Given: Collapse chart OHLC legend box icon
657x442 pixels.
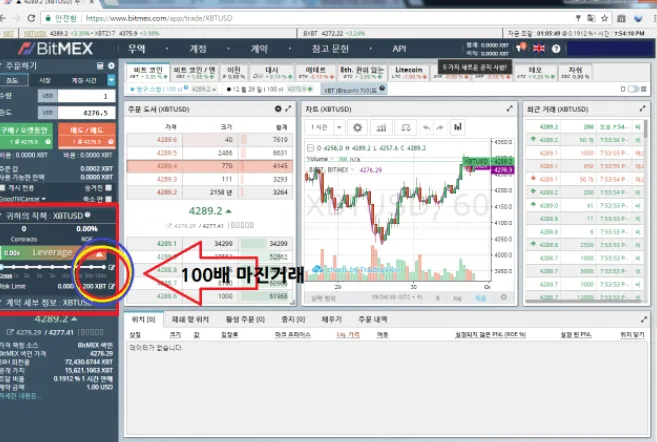Looking at the screenshot, I should click(x=310, y=148).
